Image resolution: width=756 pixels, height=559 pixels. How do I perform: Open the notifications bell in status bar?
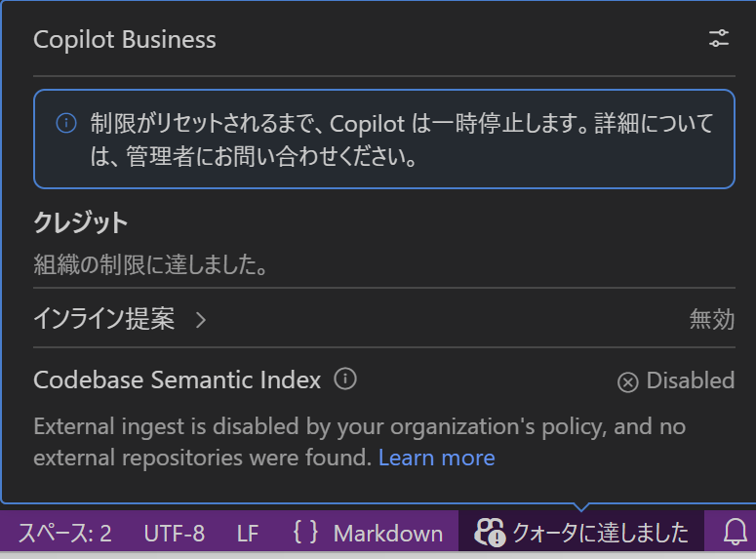tap(735, 533)
